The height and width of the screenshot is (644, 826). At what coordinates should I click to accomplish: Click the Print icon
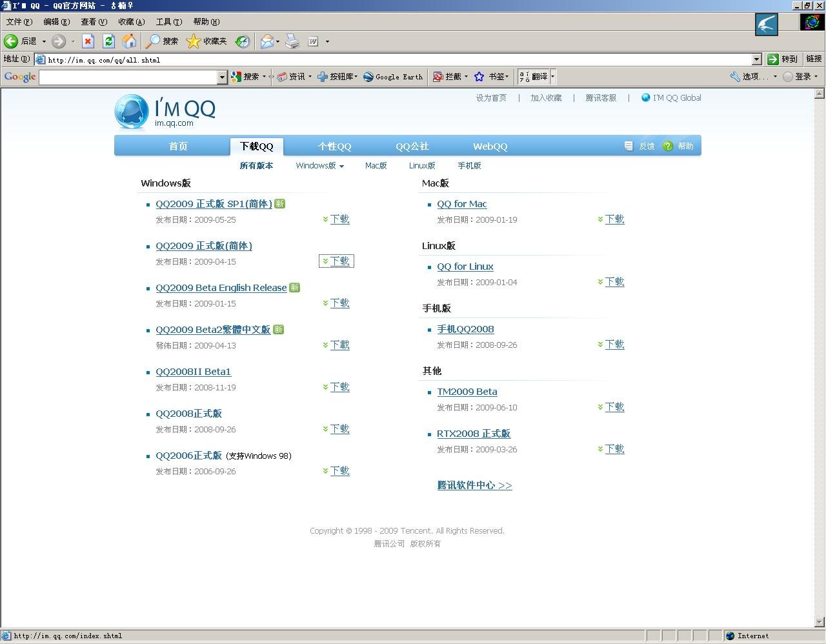point(292,41)
